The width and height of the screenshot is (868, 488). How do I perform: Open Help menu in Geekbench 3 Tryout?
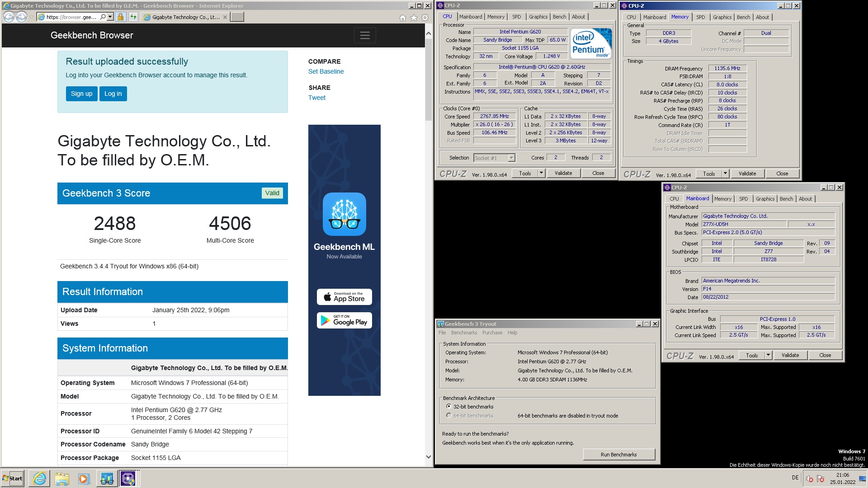tap(512, 333)
